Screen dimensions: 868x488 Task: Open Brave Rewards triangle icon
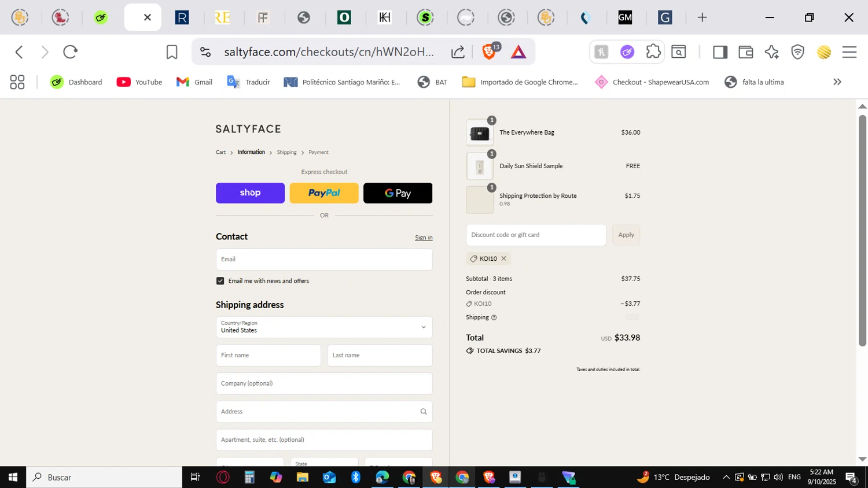(x=518, y=52)
